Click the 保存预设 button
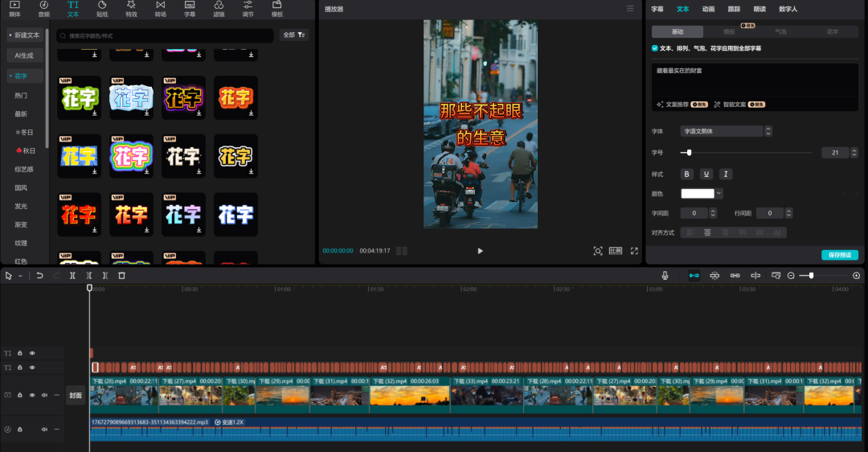This screenshot has height=452, width=868. click(x=840, y=255)
